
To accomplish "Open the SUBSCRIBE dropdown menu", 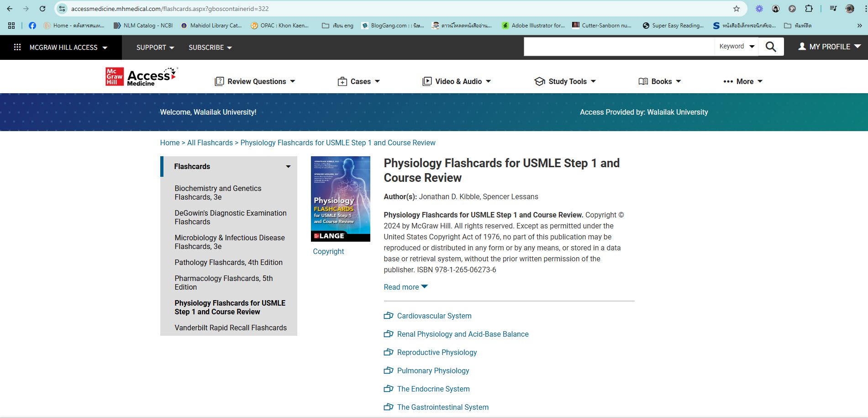I will point(210,48).
